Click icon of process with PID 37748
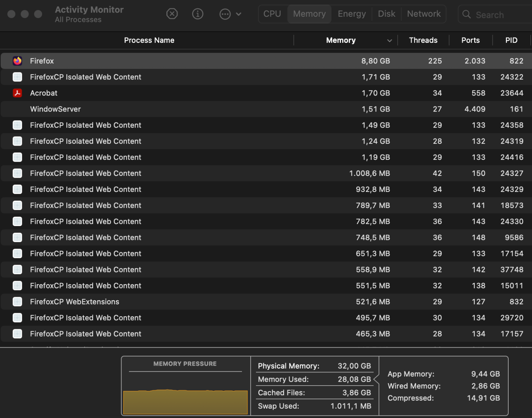532x418 pixels. click(x=17, y=269)
